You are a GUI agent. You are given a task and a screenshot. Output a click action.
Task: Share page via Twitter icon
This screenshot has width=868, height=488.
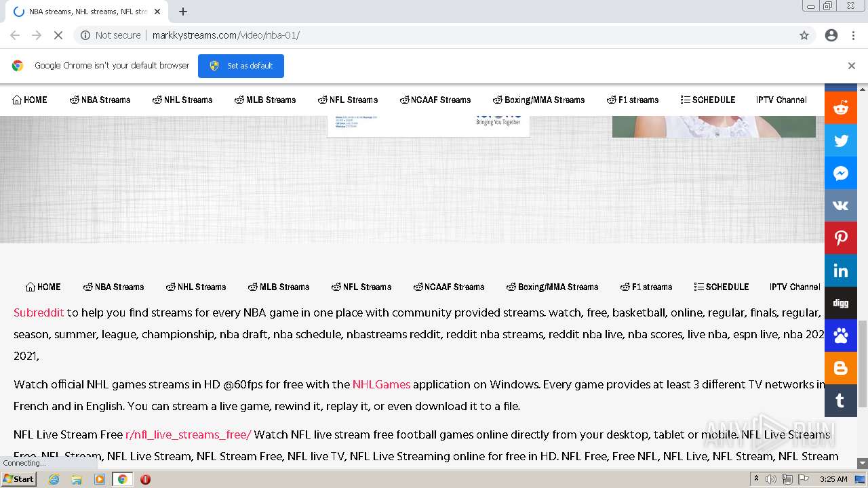[841, 140]
